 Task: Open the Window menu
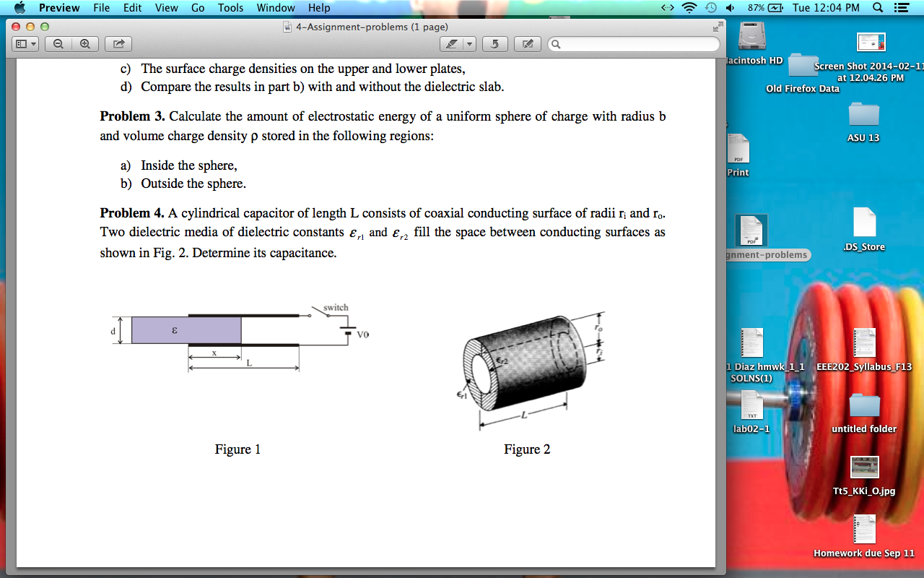point(275,8)
